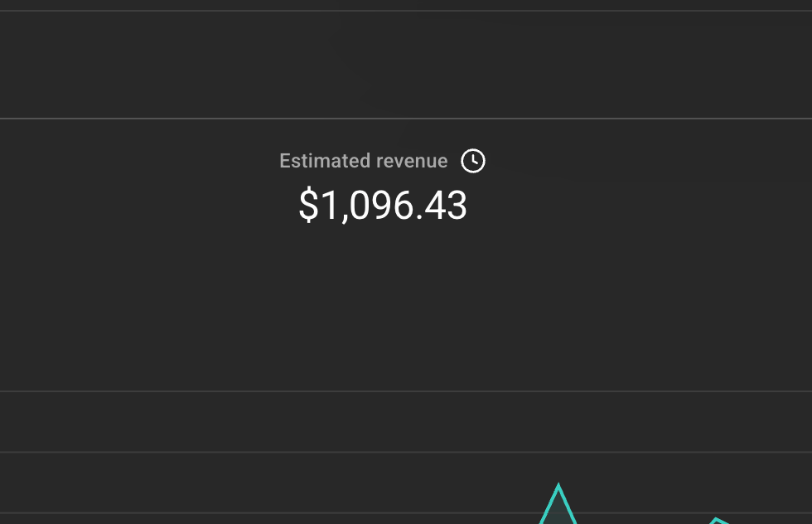Click the shaded fill beneath the teal line

click(x=558, y=514)
